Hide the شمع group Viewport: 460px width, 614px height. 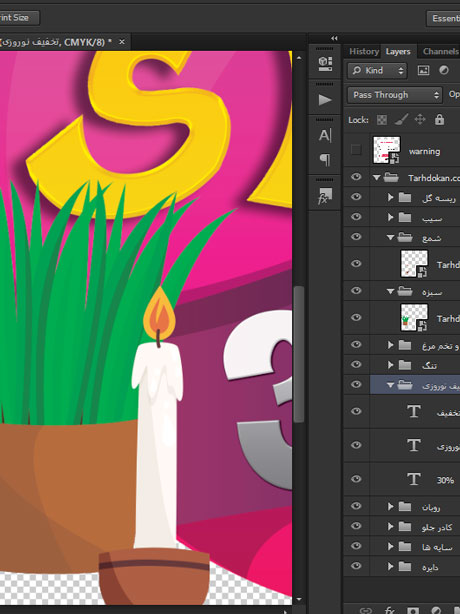pos(356,237)
